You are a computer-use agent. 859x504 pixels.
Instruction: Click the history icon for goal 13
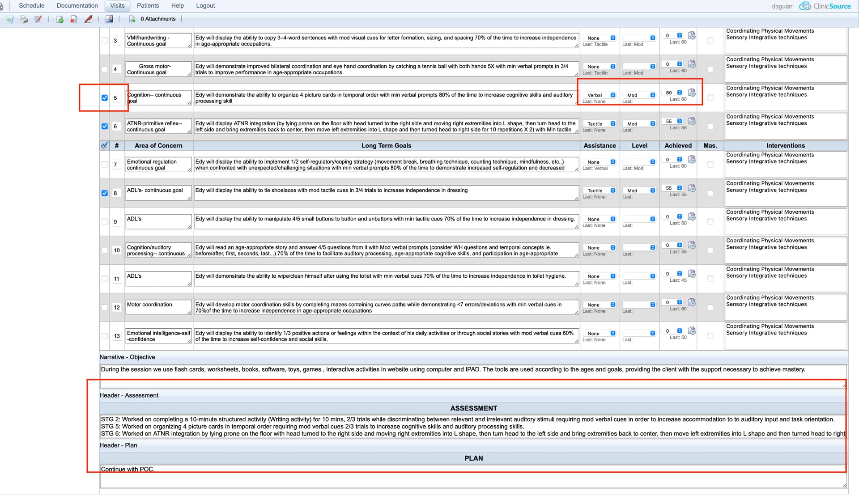[692, 331]
